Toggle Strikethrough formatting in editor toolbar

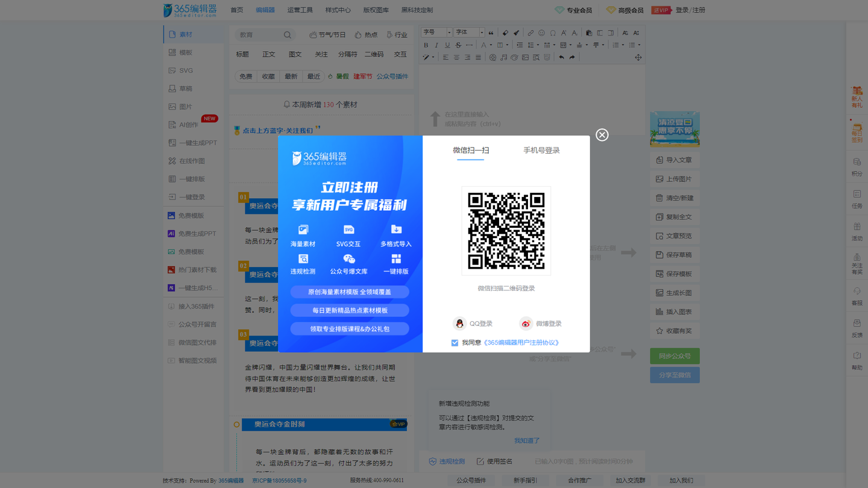pyautogui.click(x=458, y=45)
